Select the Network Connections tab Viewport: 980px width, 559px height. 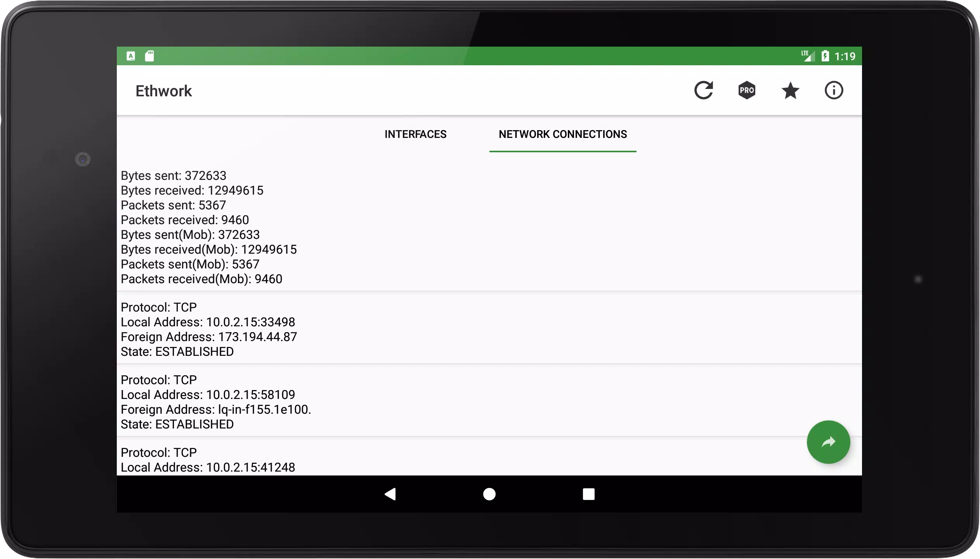coord(563,134)
